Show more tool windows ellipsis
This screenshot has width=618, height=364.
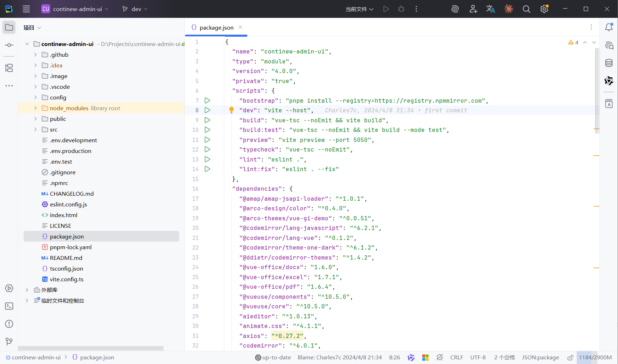[9, 86]
